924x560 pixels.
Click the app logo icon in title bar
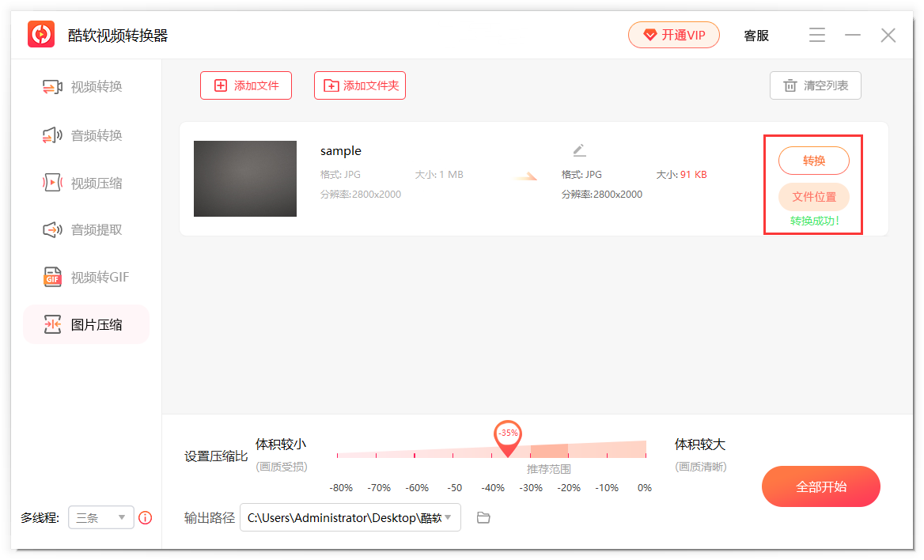(x=41, y=34)
